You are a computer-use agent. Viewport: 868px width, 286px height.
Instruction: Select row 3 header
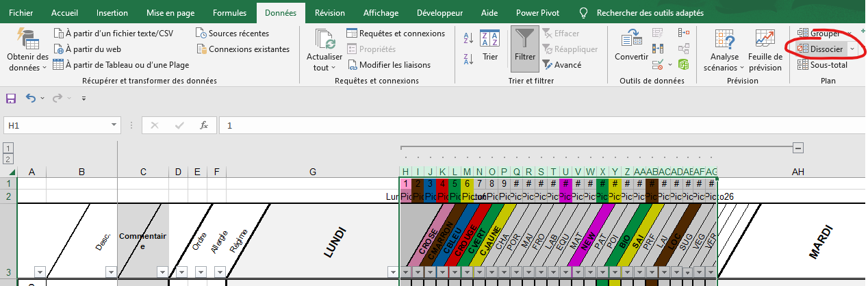[8, 241]
